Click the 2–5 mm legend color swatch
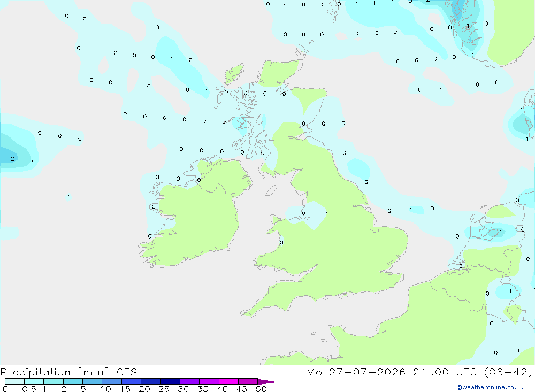This screenshot has height=392, width=535. pyautogui.click(x=73, y=381)
